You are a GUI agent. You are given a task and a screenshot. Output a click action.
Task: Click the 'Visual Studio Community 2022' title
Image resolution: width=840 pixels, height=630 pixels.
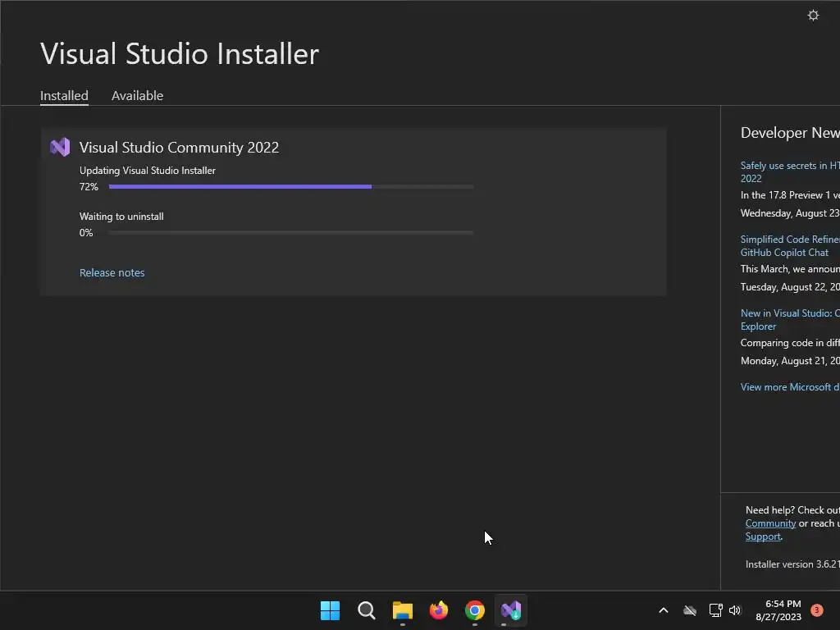(179, 148)
